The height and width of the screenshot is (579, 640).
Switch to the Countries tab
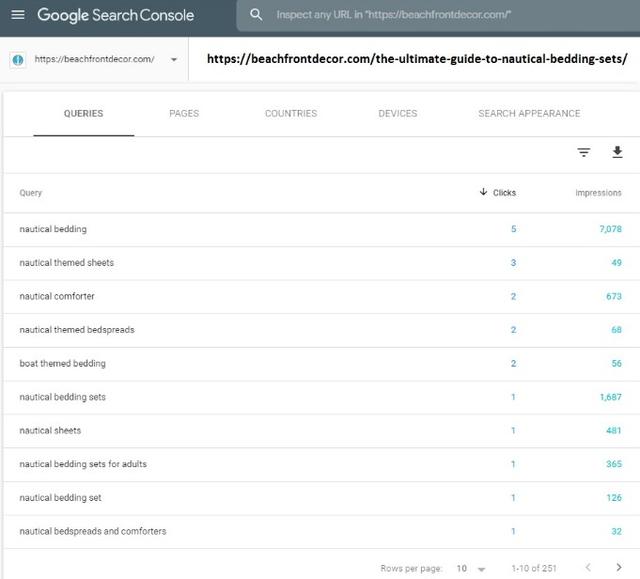[291, 113]
